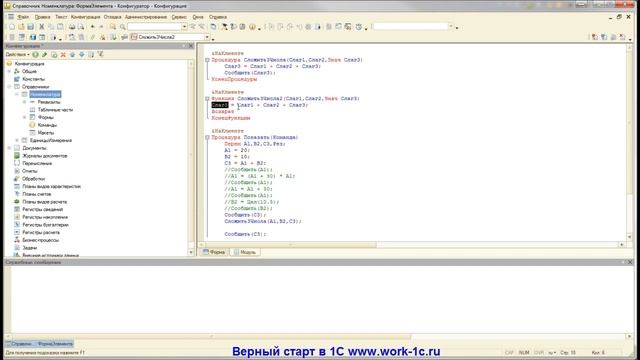
Task: Open the Конфигурация menu
Action: tap(86, 17)
